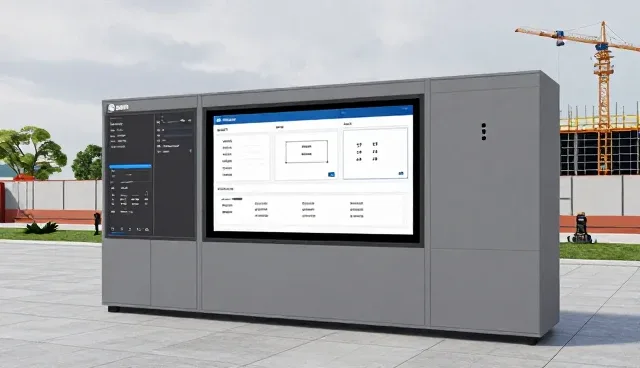
Task: Click the blue button in the middle card
Action: [331, 174]
